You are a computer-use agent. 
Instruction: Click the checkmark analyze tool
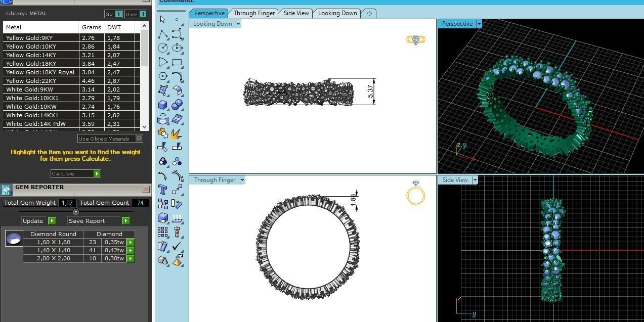click(x=177, y=246)
